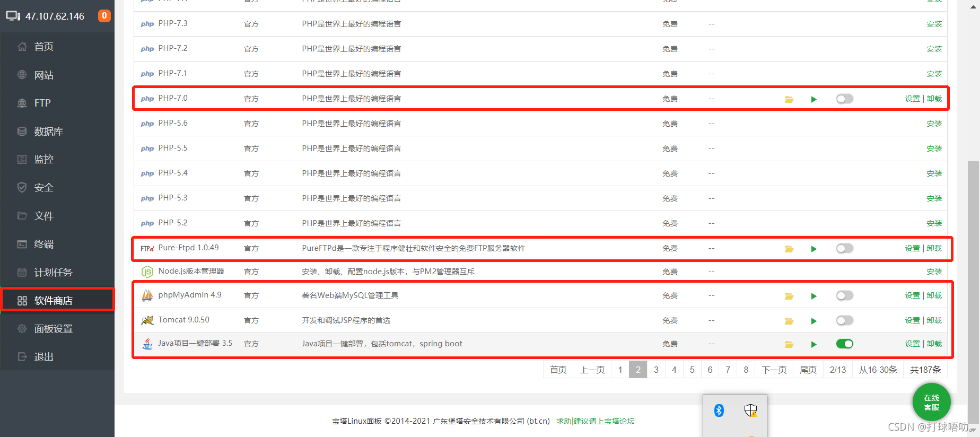Viewport: 980px width, 437px height.
Task: Turn off the Java项目一键部署 toggle
Action: [844, 344]
